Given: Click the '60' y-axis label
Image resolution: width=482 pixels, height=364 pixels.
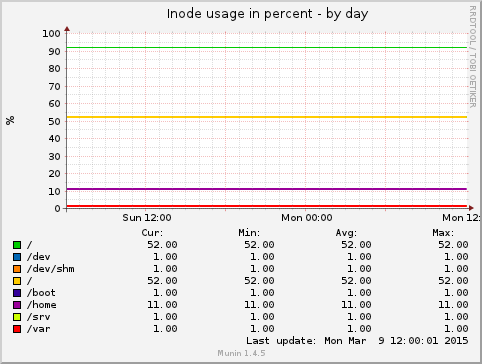Looking at the screenshot, I should [55, 104].
